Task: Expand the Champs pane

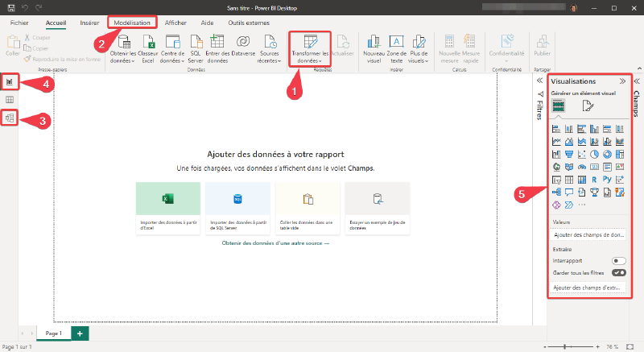Action: pos(637,81)
